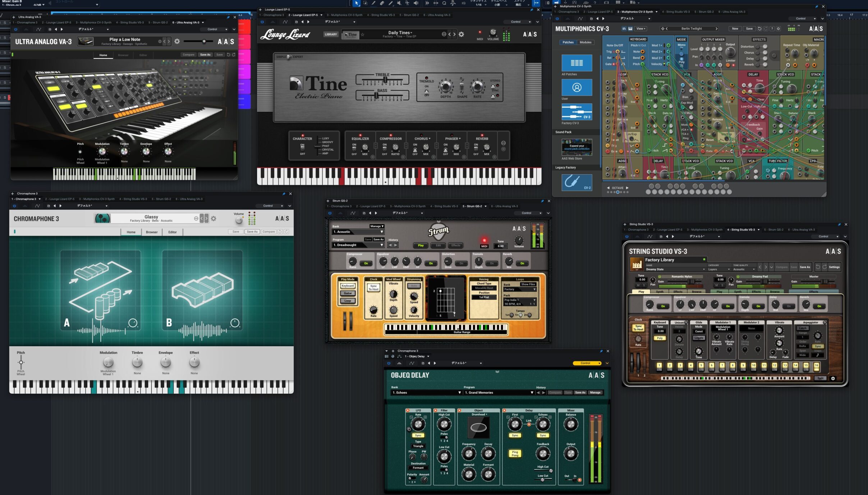Viewport: 868px width, 495px height.
Task: Favorite the Daily Tines preset star
Action: [362, 35]
